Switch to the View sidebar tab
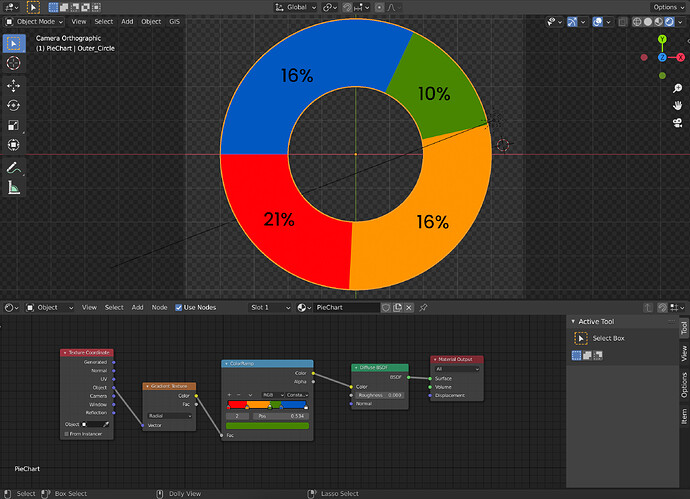 [684, 353]
